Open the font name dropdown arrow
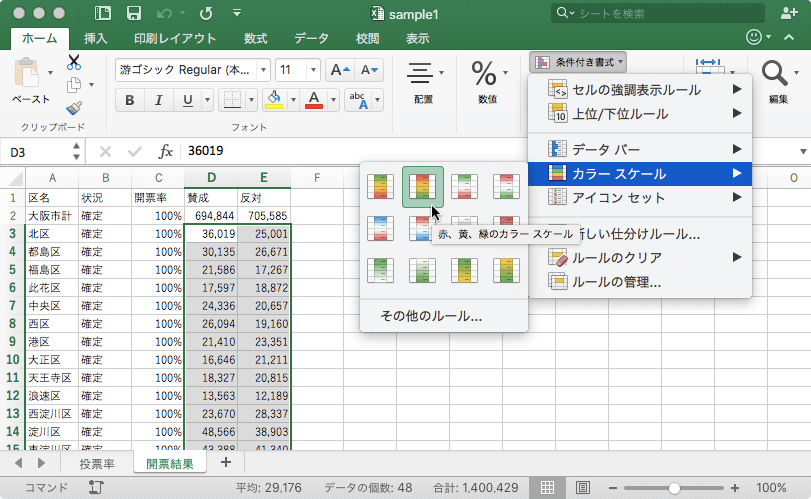This screenshot has width=811, height=499. [264, 70]
